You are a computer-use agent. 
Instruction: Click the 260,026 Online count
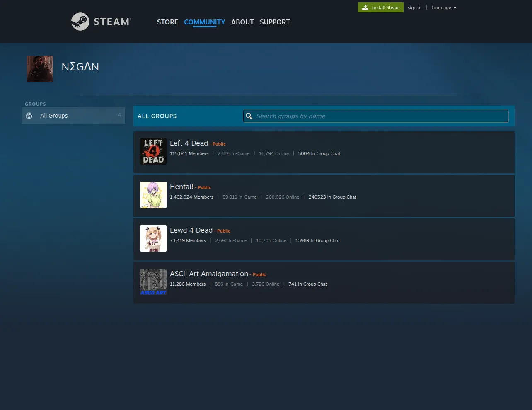tap(283, 197)
